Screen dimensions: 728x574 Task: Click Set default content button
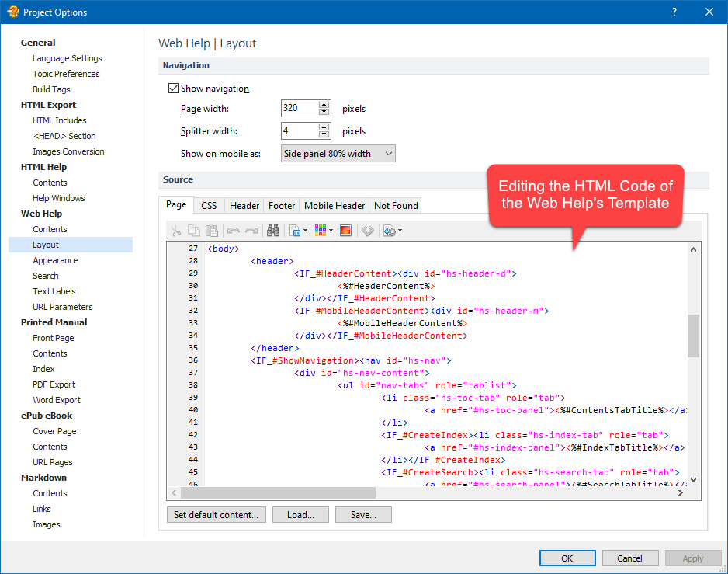click(x=217, y=514)
